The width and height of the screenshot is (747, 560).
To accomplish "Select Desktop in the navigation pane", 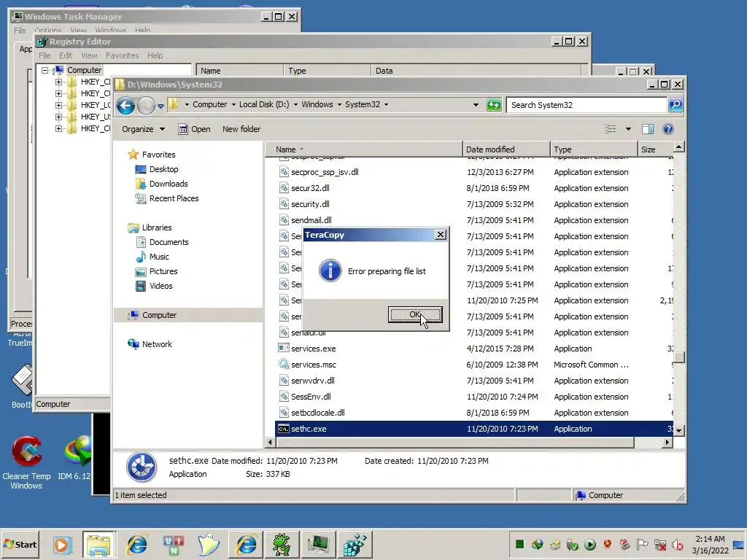I will click(163, 169).
